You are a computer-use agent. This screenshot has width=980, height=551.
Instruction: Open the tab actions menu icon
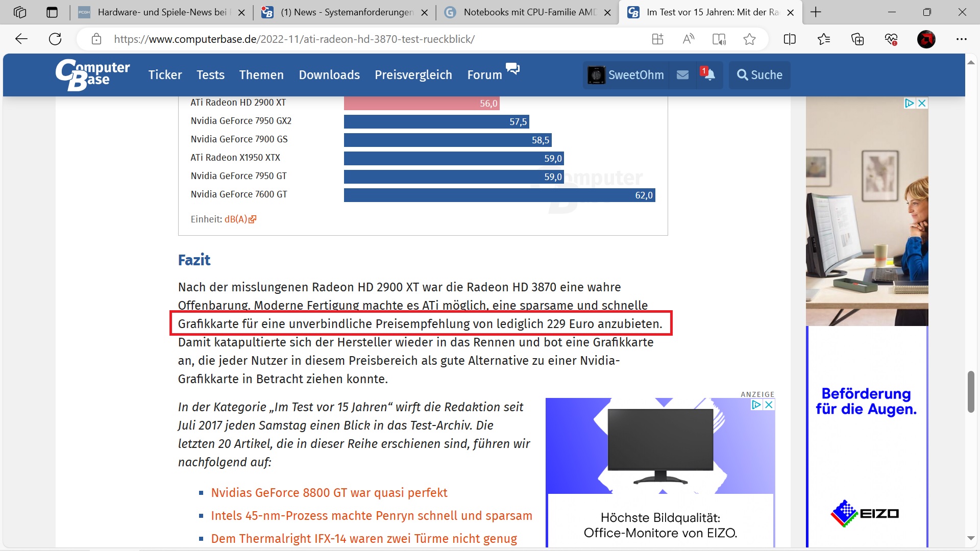(52, 12)
